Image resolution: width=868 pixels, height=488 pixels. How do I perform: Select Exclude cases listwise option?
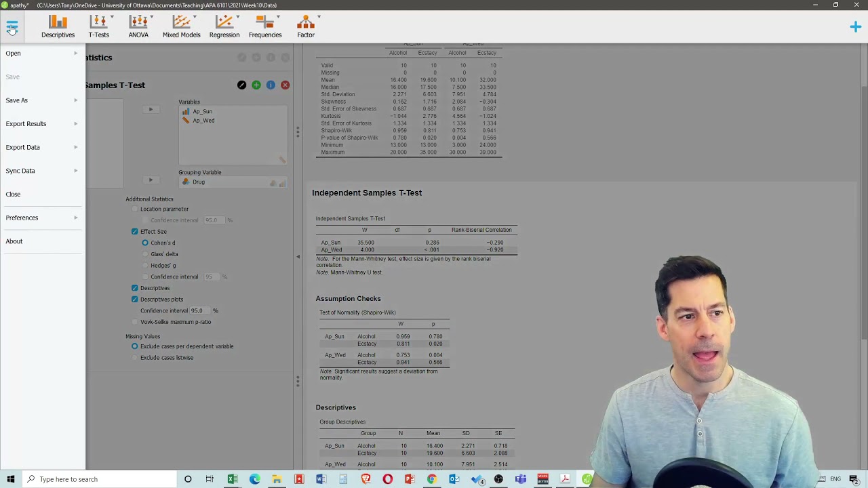(x=135, y=358)
